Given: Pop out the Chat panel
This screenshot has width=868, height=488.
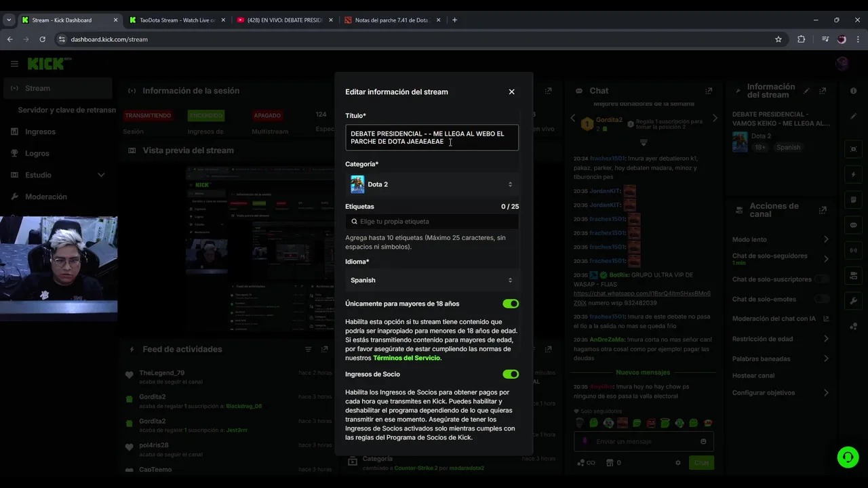Looking at the screenshot, I should 709,91.
